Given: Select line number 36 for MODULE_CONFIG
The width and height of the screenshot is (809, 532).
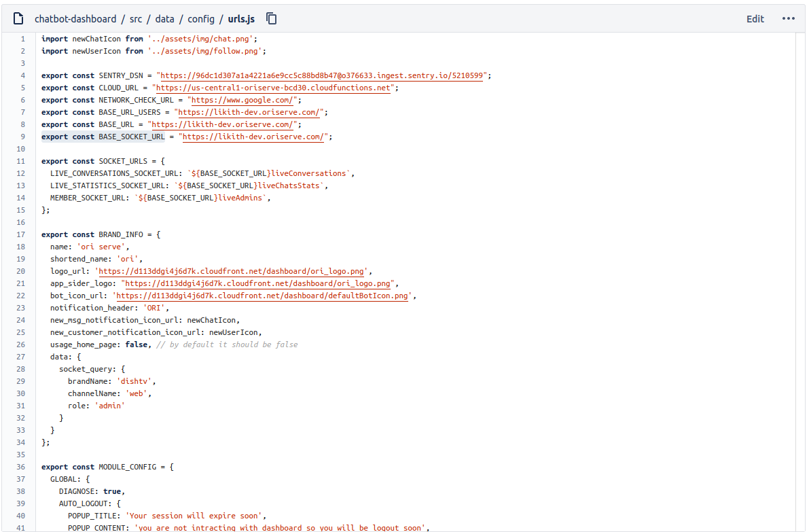Looking at the screenshot, I should 21,467.
